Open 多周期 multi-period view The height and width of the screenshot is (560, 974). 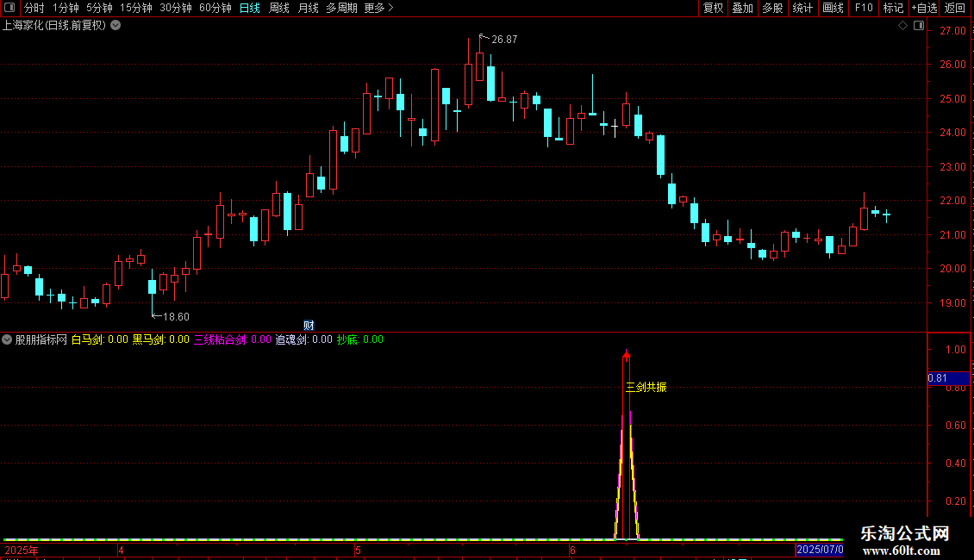click(x=341, y=8)
